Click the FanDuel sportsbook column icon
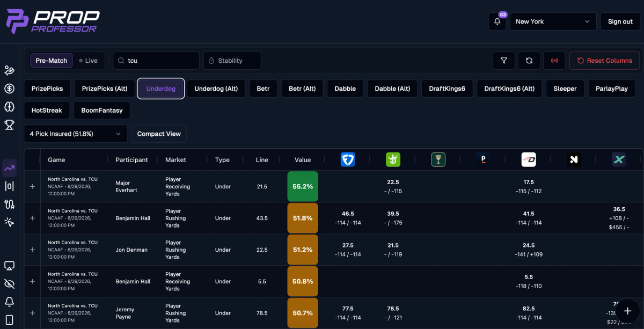This screenshot has height=329, width=644. tap(348, 159)
